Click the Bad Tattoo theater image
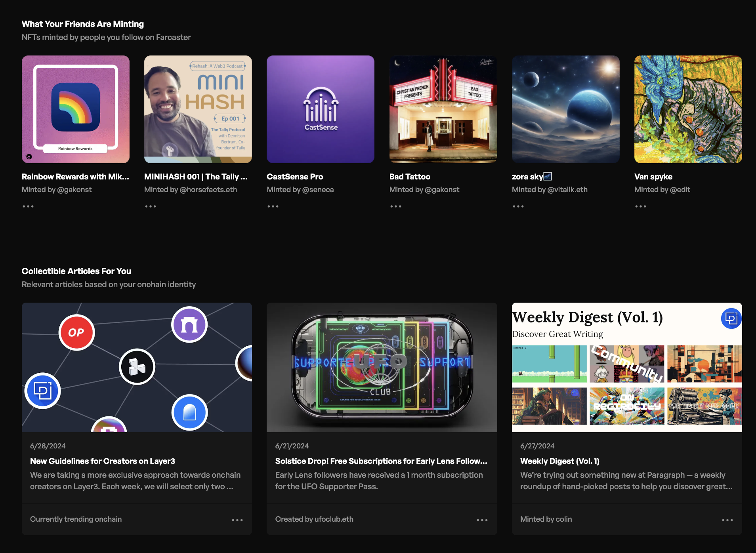Image resolution: width=756 pixels, height=553 pixels. pyautogui.click(x=443, y=109)
